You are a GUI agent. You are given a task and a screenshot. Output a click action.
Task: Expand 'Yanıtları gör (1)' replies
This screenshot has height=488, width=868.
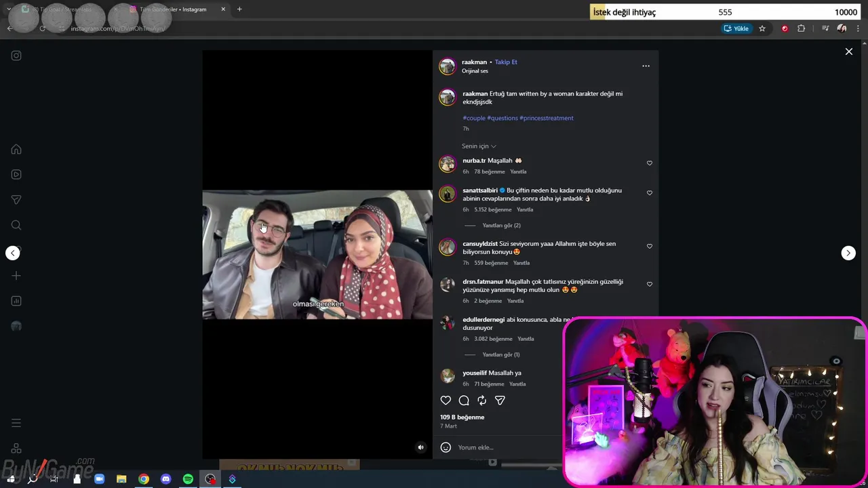tap(500, 354)
